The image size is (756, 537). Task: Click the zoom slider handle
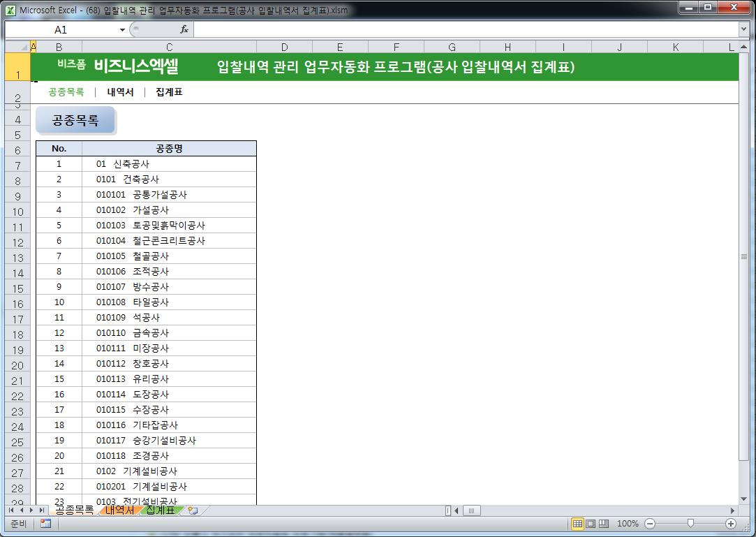690,524
